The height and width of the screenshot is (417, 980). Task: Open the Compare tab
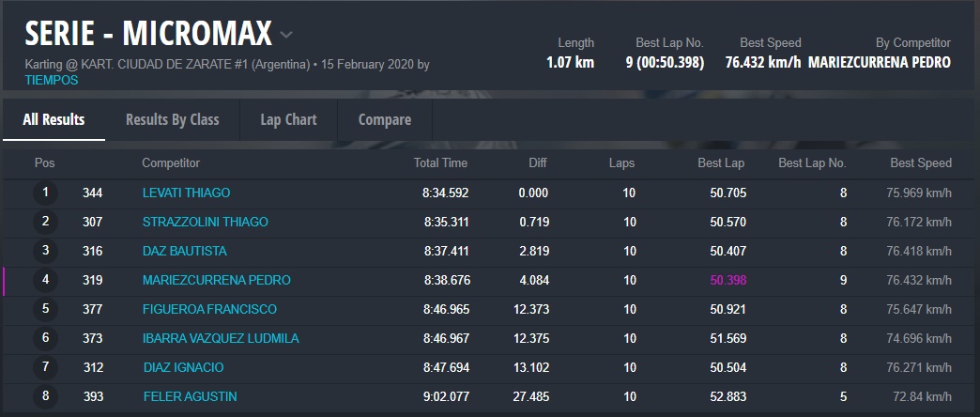[x=384, y=119]
